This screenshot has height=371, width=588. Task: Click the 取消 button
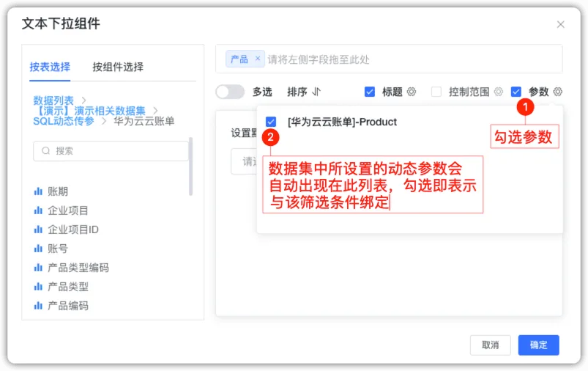tap(490, 345)
